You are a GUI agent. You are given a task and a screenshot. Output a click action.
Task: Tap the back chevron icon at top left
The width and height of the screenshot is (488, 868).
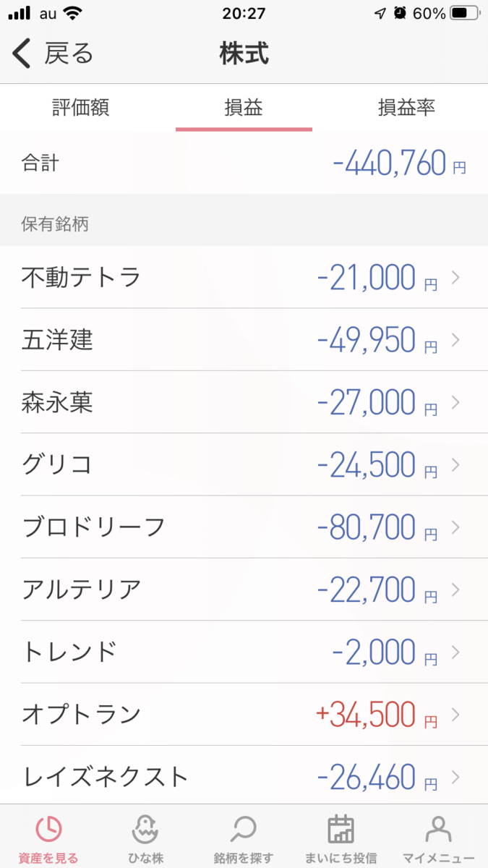tap(20, 54)
